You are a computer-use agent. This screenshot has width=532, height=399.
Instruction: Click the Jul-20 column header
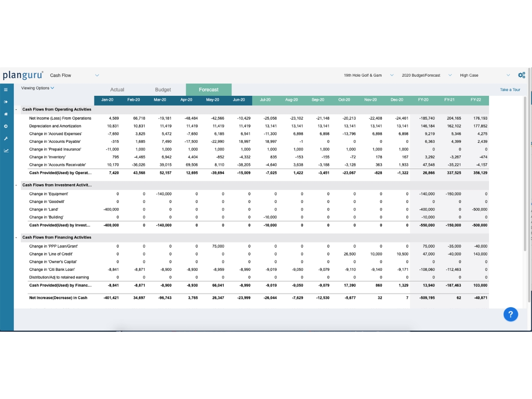[x=265, y=100]
